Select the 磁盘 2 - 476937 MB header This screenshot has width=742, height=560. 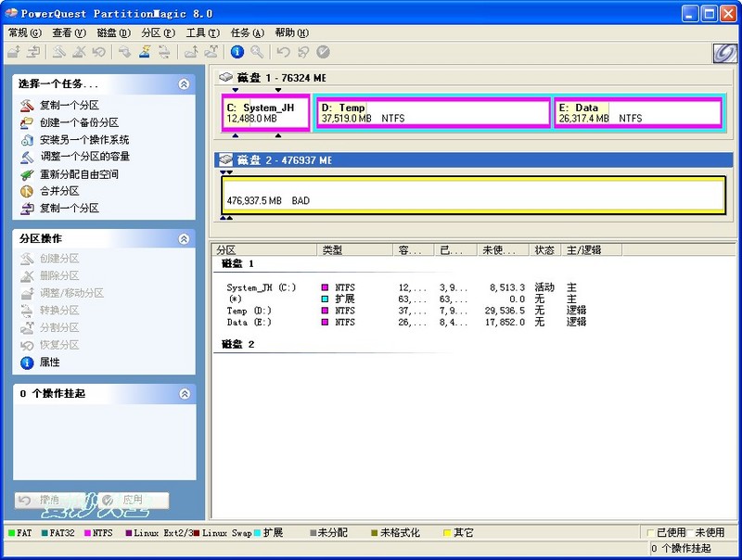474,159
